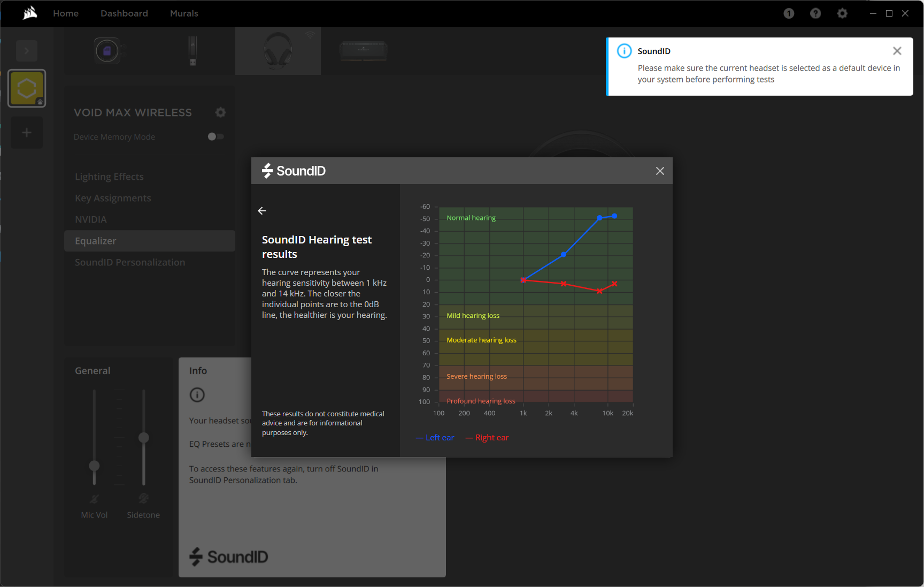924x587 pixels.
Task: Click the Normal hearing chart label
Action: (471, 218)
